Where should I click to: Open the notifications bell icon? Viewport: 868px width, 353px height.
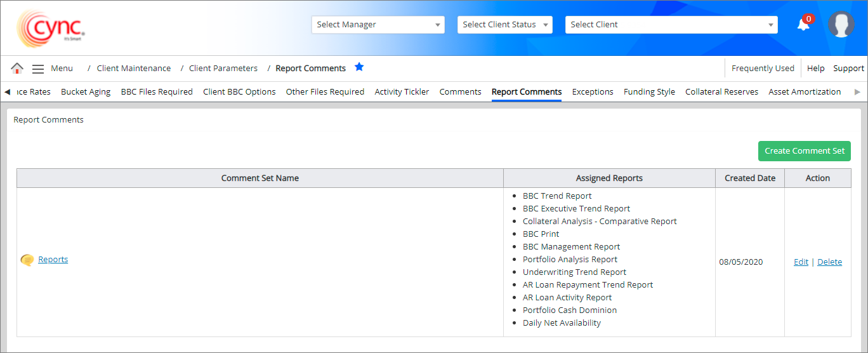point(803,25)
